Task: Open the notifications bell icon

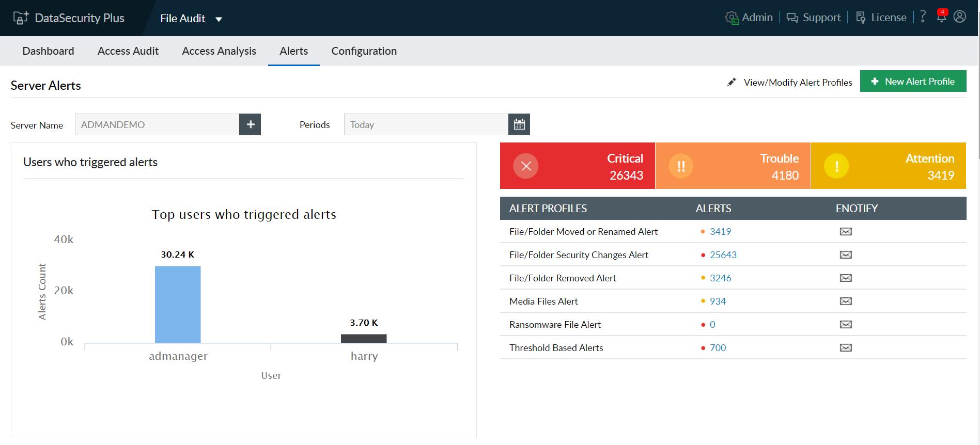Action: [x=942, y=17]
